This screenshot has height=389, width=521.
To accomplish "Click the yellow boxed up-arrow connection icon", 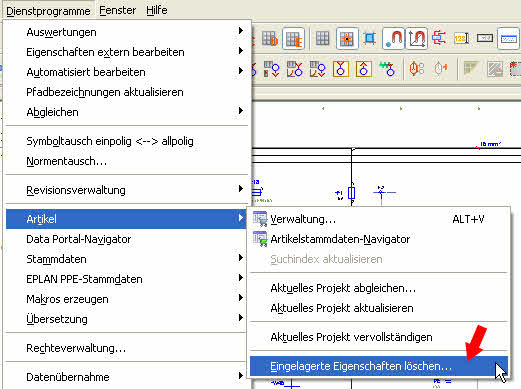I will [364, 69].
